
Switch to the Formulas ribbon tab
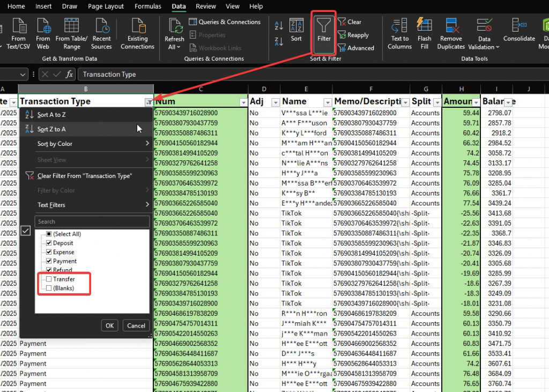pos(147,6)
